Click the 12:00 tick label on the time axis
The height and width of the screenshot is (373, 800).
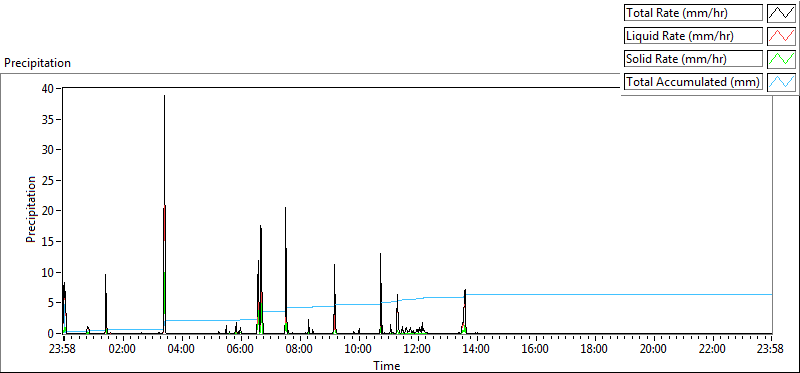click(418, 349)
